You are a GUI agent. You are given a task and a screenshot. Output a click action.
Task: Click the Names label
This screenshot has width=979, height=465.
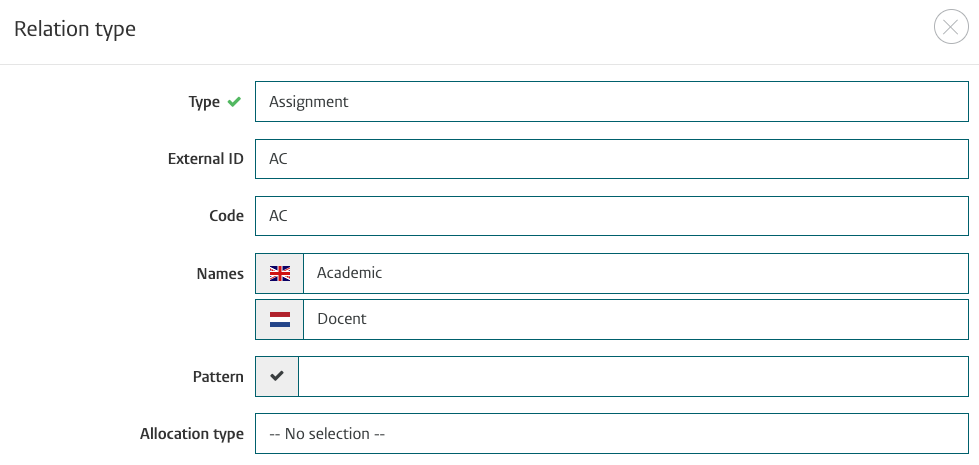[220, 273]
